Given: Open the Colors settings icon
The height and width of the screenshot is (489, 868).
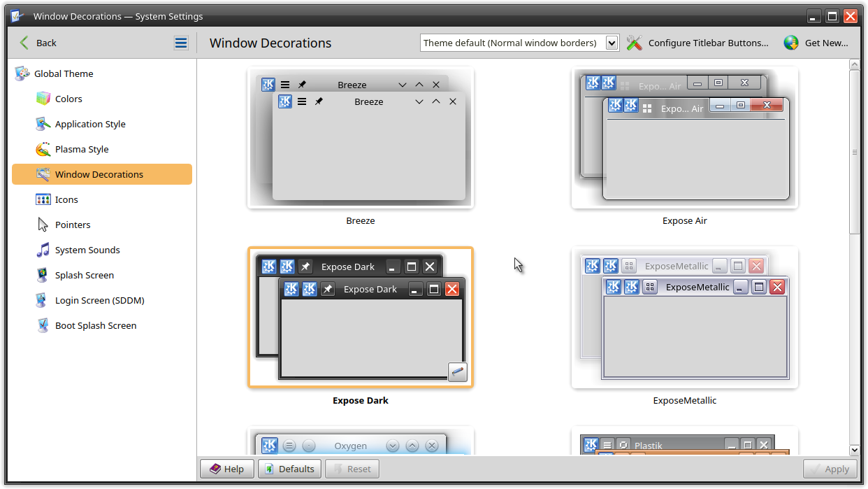Looking at the screenshot, I should click(x=43, y=99).
